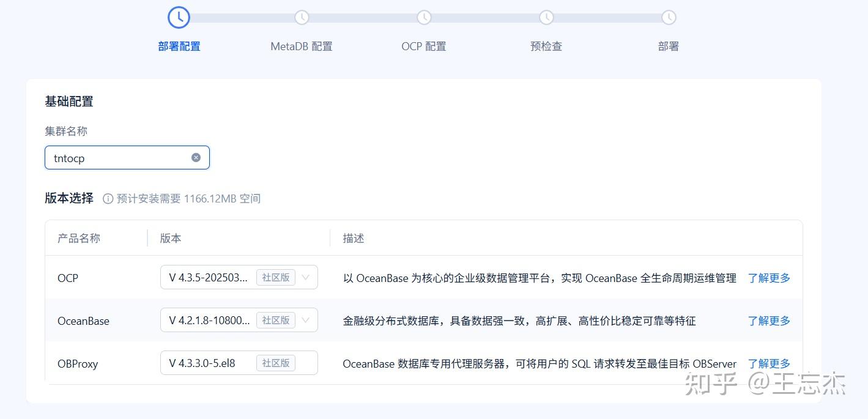This screenshot has height=419, width=868.
Task: Select the 社区版 tag on OBProxy row
Action: click(x=276, y=362)
